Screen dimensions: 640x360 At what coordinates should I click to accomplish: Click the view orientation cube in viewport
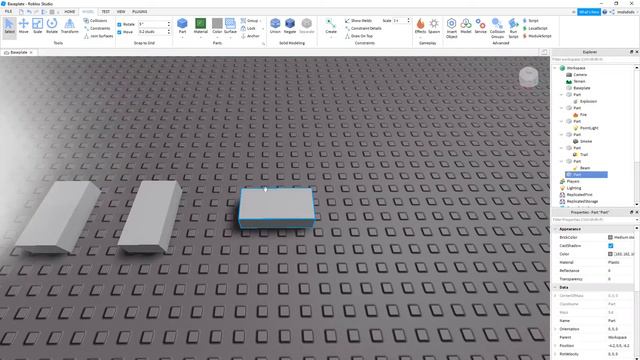pyautogui.click(x=529, y=77)
